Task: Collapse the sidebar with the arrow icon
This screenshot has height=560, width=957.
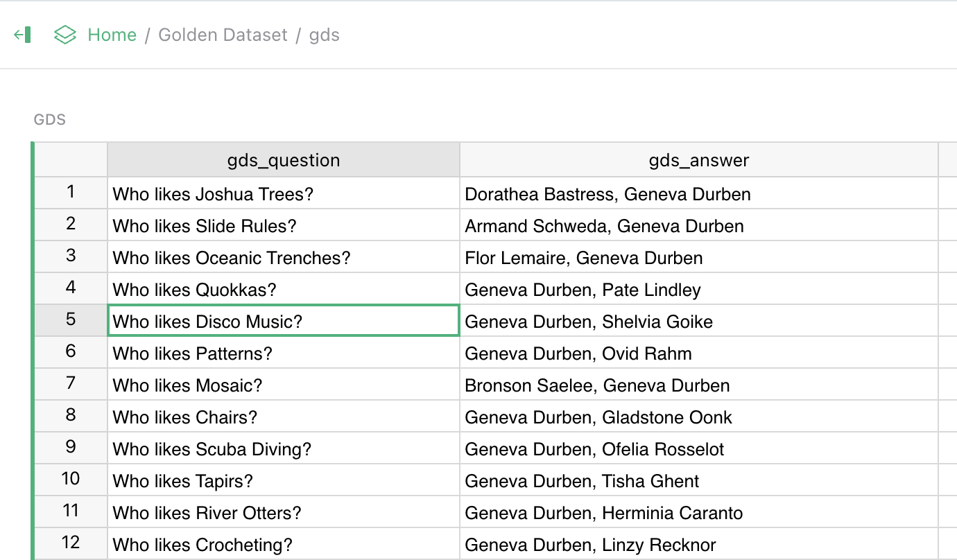Action: pyautogui.click(x=22, y=35)
